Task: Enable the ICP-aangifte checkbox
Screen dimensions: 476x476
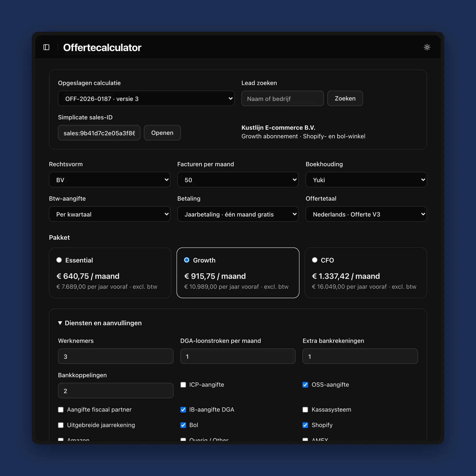Action: [x=183, y=385]
